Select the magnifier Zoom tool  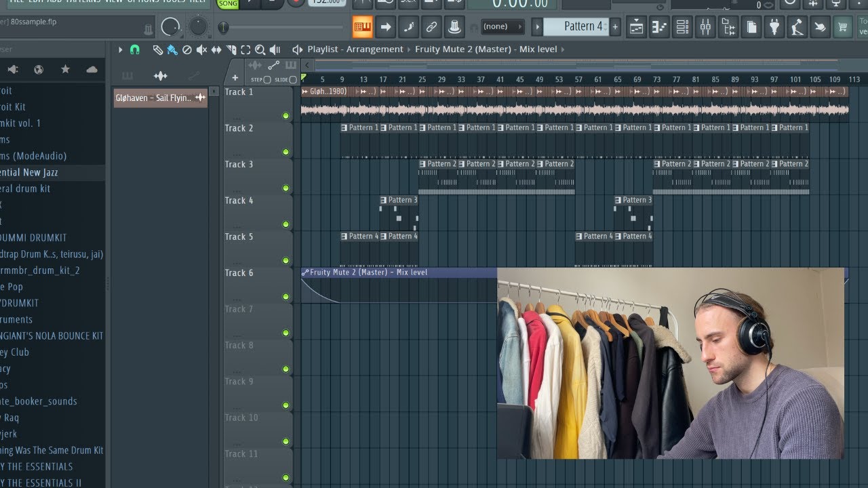pos(260,49)
